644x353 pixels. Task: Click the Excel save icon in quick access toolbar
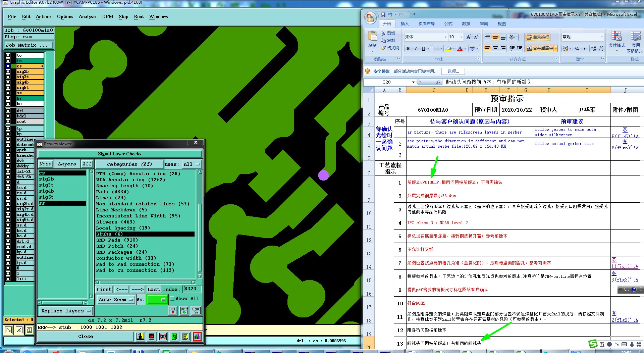[383, 15]
